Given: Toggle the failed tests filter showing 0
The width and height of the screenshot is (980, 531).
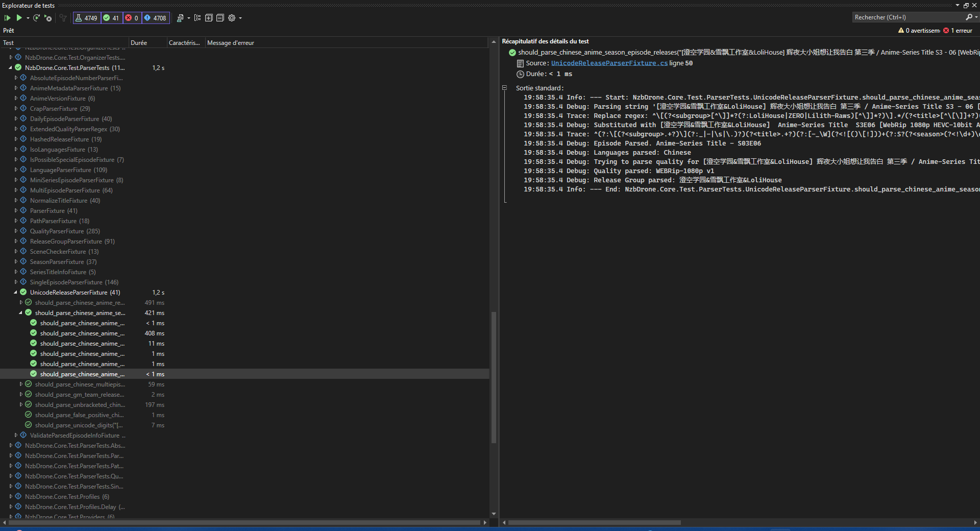Looking at the screenshot, I should point(132,18).
